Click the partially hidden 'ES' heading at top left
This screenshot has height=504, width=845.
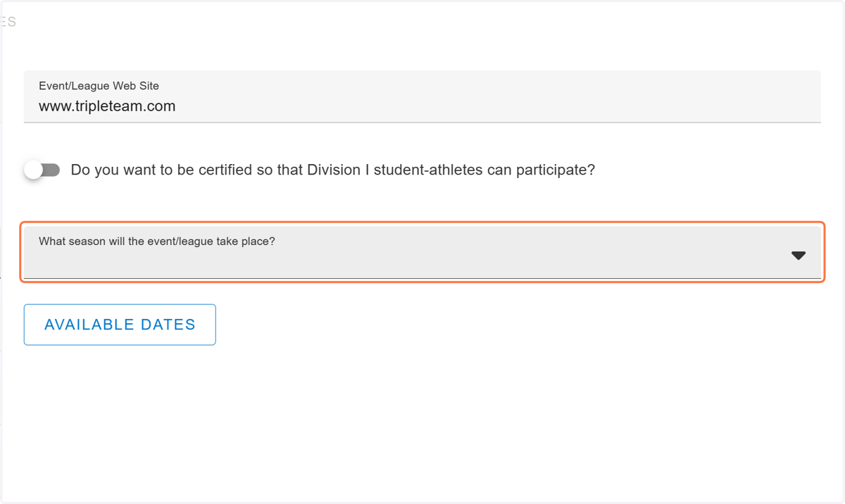coord(8,22)
